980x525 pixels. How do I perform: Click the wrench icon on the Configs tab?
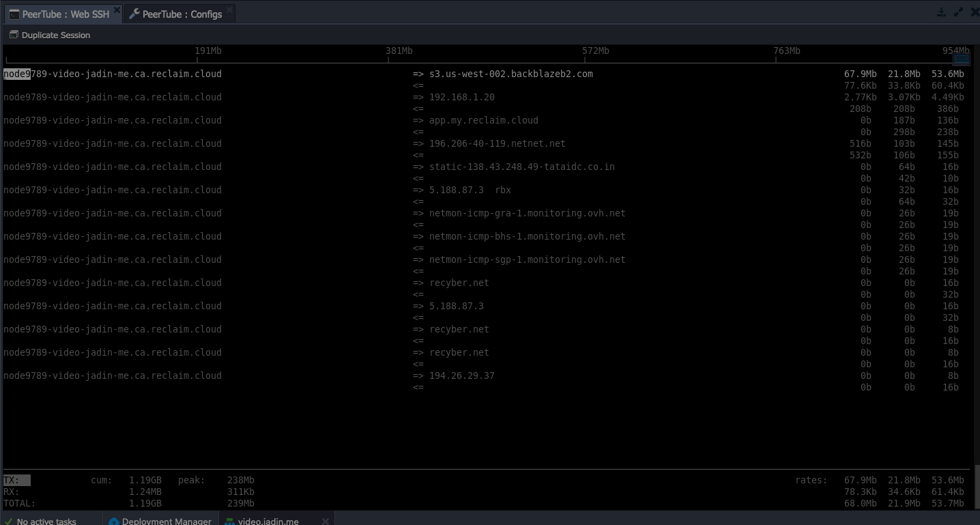click(x=134, y=14)
